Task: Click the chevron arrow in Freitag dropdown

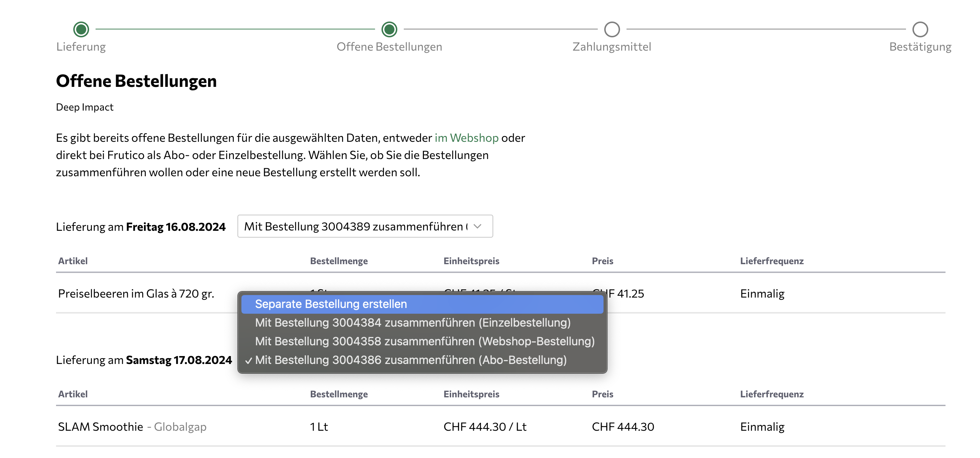Action: click(x=477, y=226)
